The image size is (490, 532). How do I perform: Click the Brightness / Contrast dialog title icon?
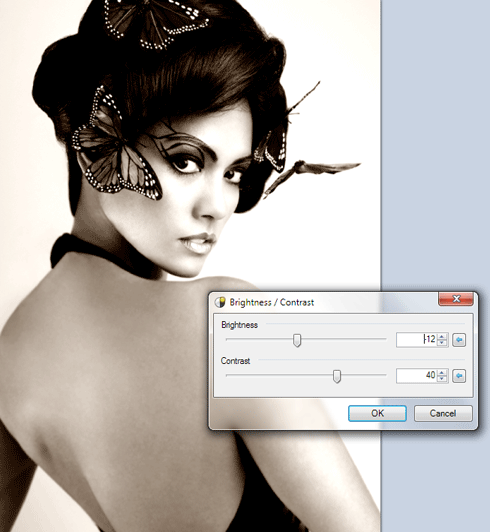tap(220, 302)
